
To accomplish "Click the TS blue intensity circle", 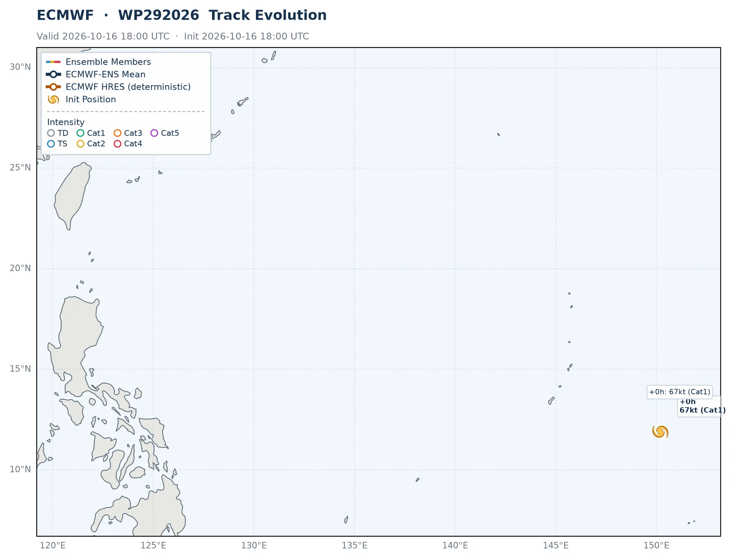I will point(51,144).
